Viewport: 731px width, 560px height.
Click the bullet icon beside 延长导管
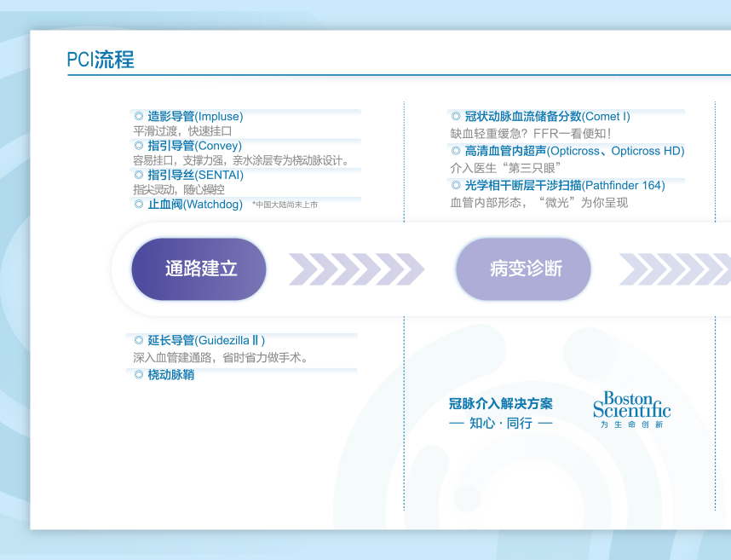click(139, 340)
